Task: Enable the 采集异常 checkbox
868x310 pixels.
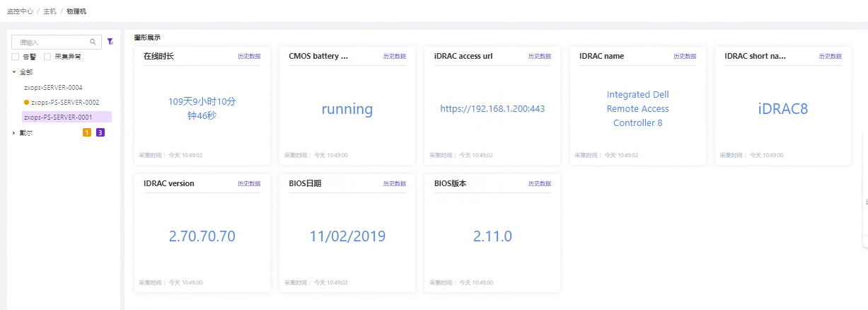Action: pos(47,57)
